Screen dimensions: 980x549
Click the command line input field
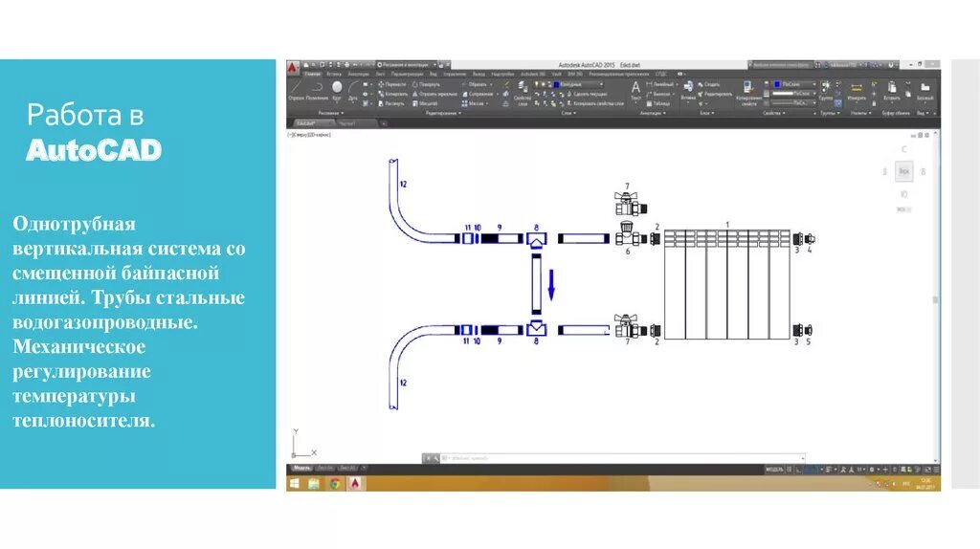click(622, 458)
